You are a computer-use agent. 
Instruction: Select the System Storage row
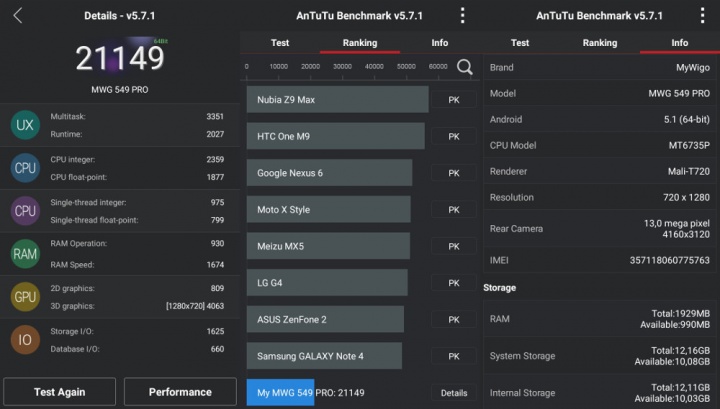pos(600,356)
